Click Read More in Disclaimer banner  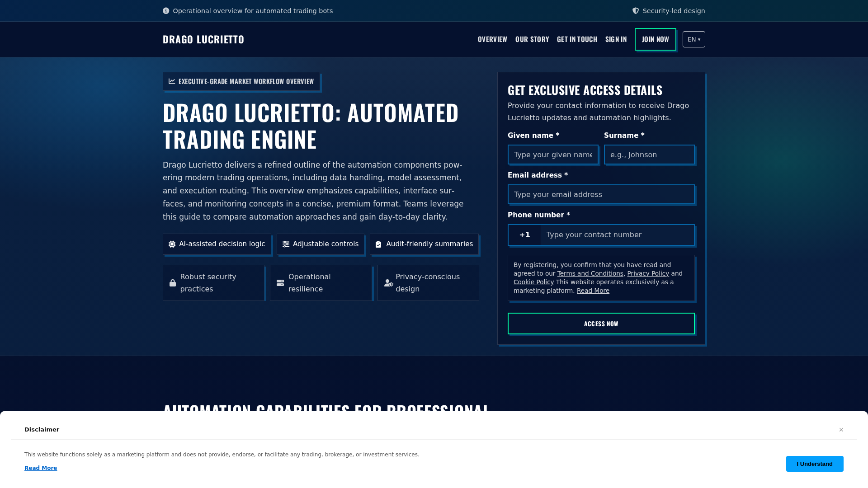[41, 468]
